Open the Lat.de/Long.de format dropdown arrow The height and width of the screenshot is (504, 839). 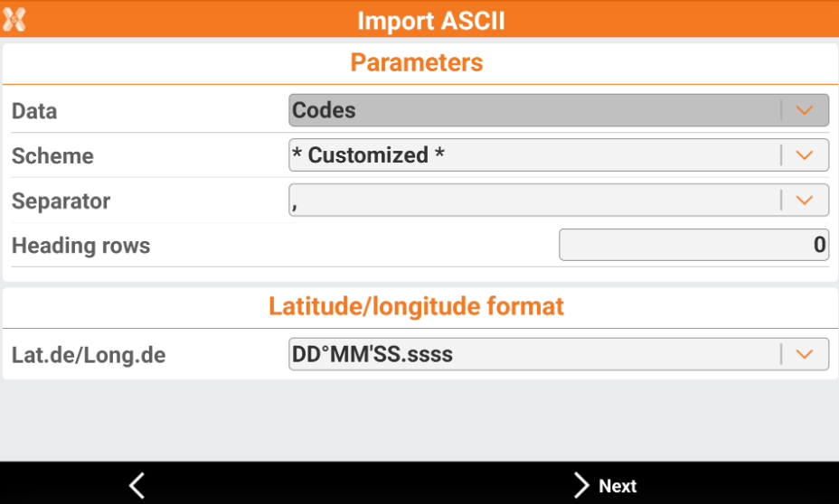[x=805, y=354]
